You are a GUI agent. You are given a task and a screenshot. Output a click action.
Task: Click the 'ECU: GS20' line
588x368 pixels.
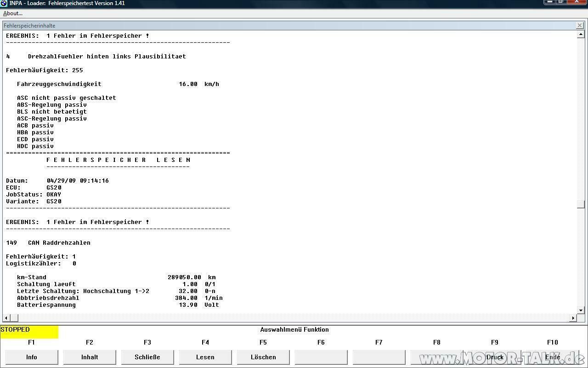pyautogui.click(x=34, y=188)
